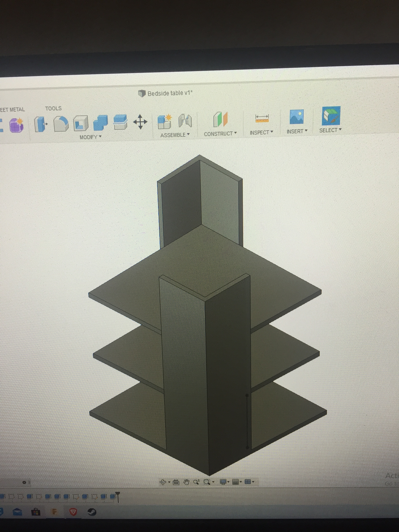Activate the Press Pull tool
The height and width of the screenshot is (532, 399).
[x=41, y=124]
